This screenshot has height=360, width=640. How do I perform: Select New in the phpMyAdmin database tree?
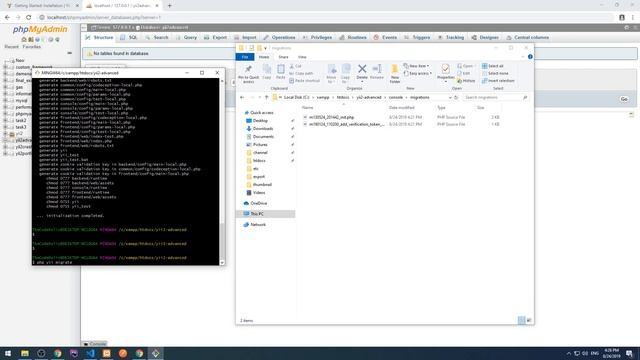20,60
